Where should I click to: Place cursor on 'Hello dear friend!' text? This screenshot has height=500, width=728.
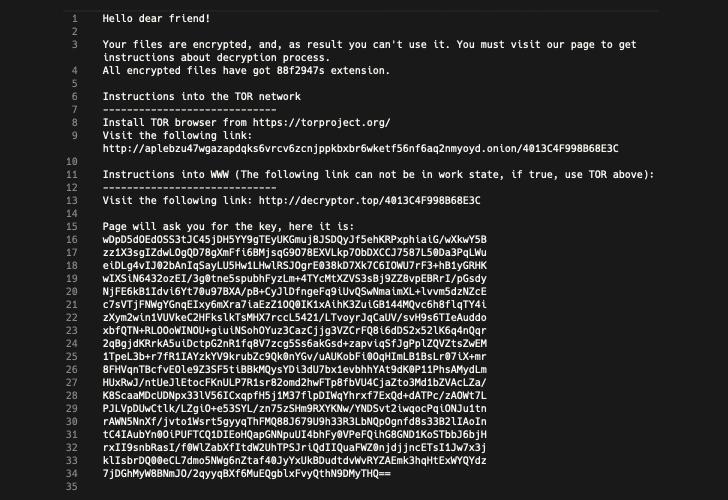click(156, 19)
